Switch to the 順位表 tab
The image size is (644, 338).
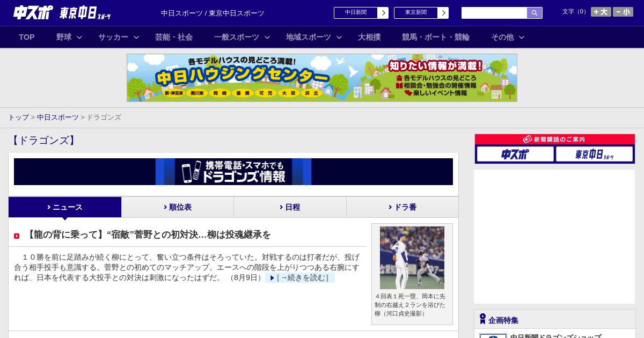tap(178, 207)
